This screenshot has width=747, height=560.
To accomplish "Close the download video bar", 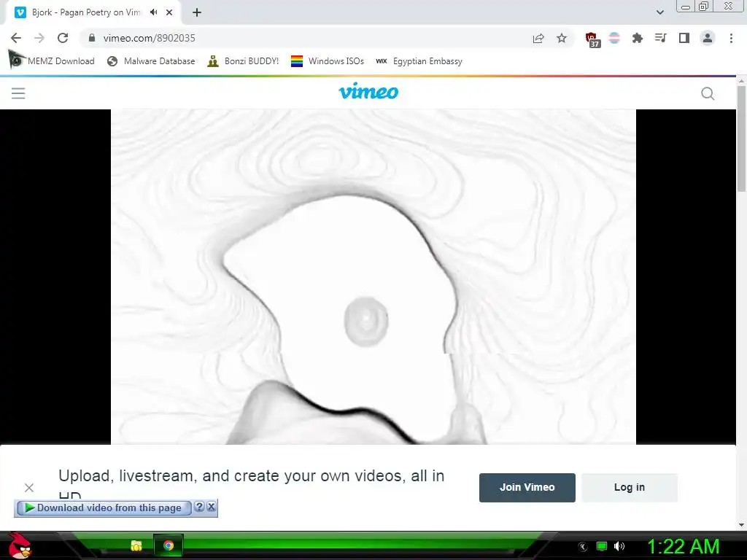I will (x=211, y=507).
